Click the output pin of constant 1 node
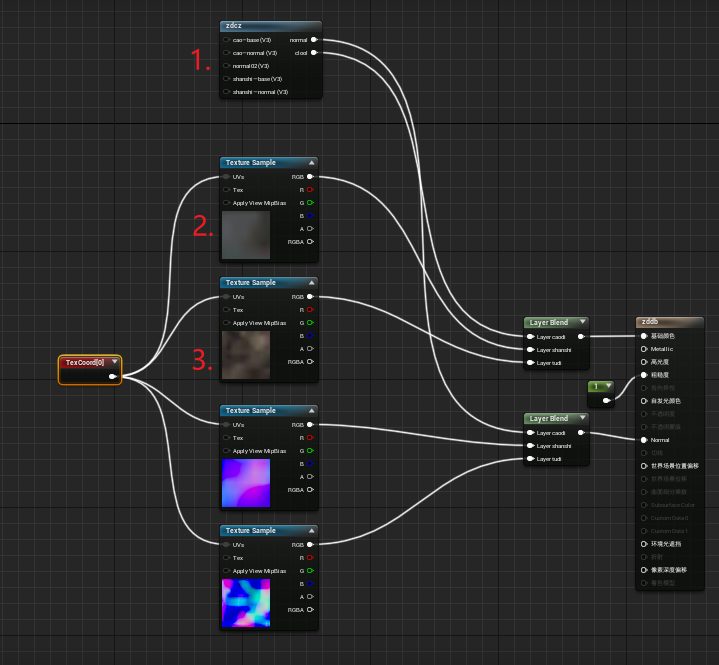This screenshot has width=719, height=665. [606, 400]
